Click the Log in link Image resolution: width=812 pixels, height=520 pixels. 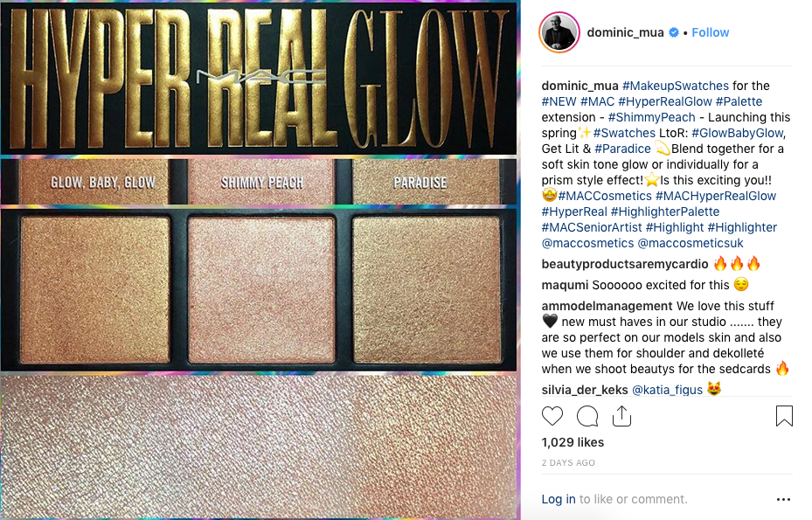pyautogui.click(x=559, y=499)
